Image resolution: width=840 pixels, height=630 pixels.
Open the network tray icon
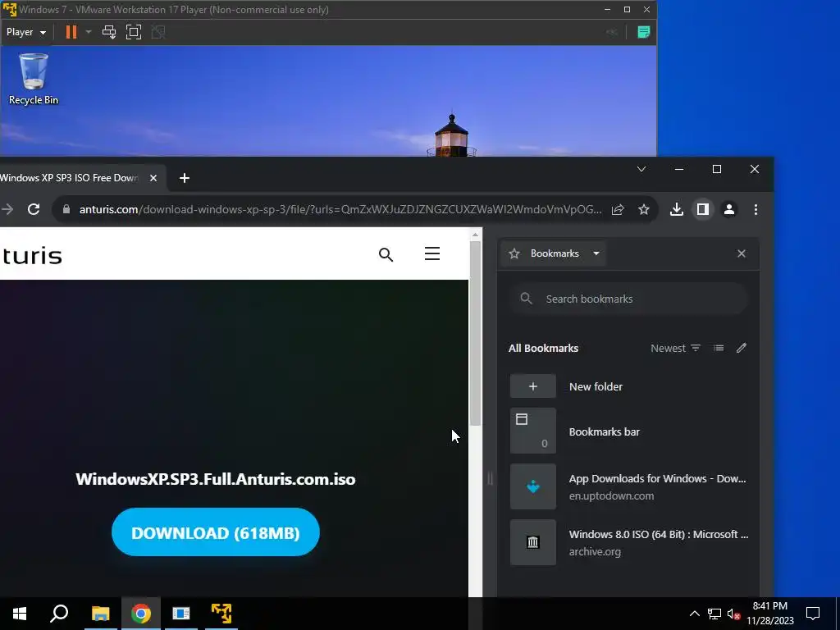coord(714,614)
